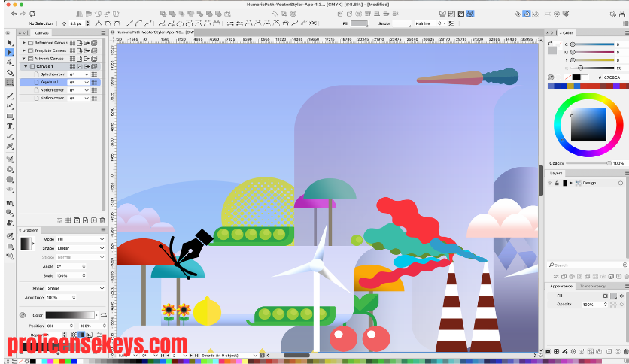Screen dimensions: 629x364
Task: Open rotation dropdown on Splashscreen row
Action: tap(87, 74)
